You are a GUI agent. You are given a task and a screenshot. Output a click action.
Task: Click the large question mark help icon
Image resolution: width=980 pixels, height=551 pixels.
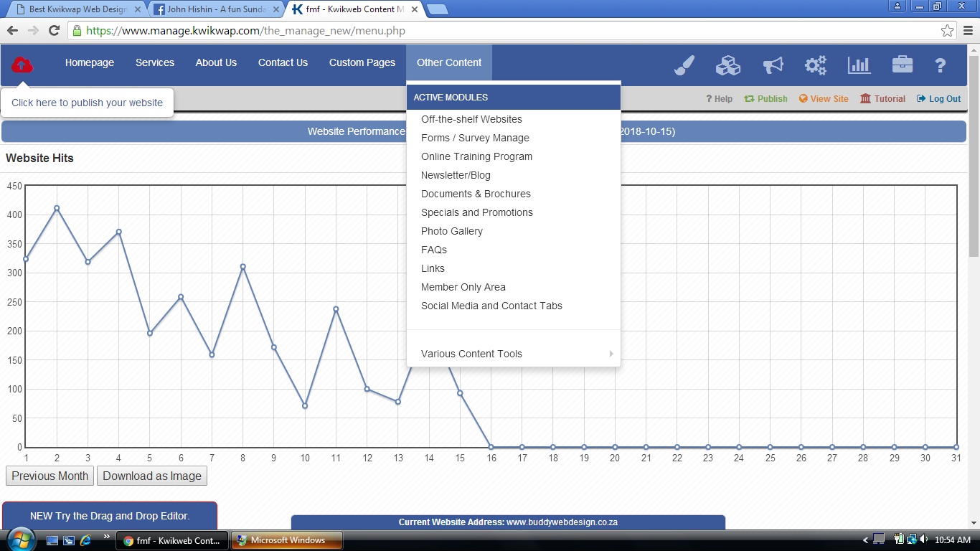point(940,65)
